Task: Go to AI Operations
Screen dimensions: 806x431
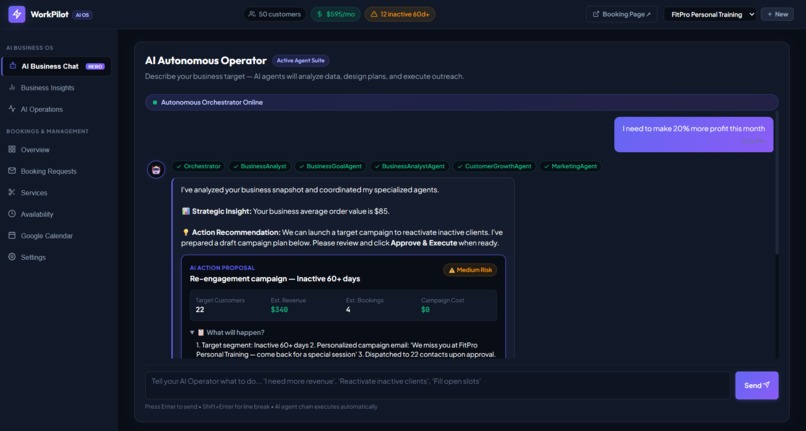Action: coord(56,110)
